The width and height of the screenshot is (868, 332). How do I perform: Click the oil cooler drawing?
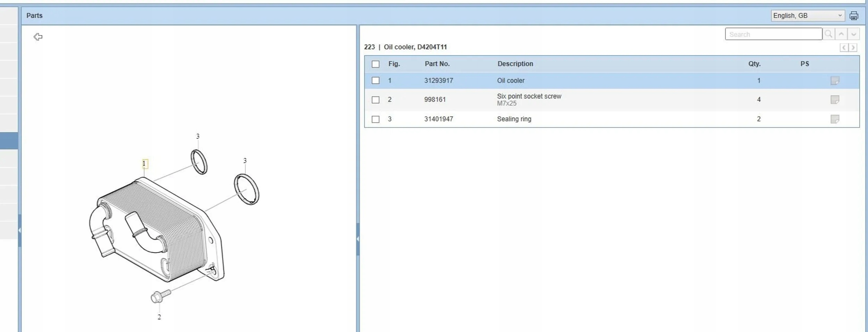coord(156,229)
